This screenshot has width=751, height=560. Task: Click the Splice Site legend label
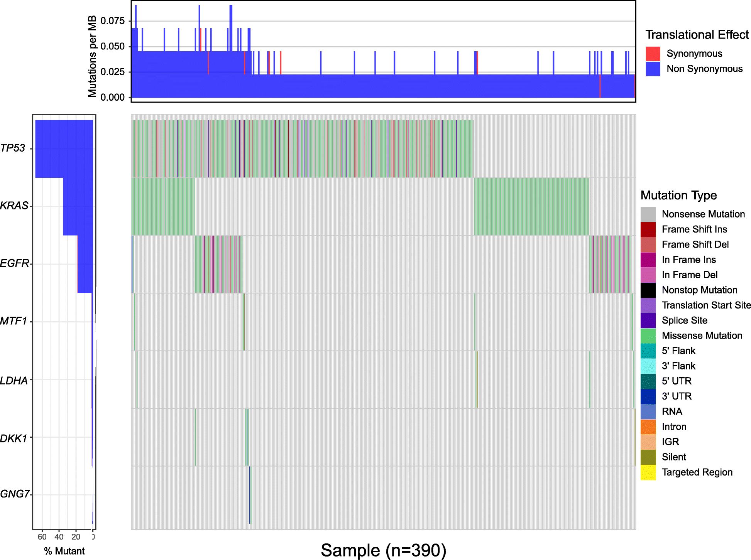pos(685,320)
